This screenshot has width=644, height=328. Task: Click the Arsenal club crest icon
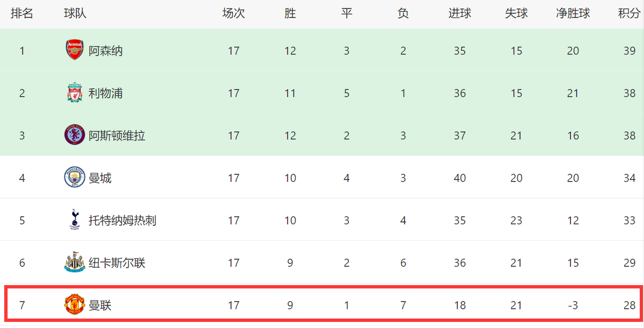tap(74, 50)
